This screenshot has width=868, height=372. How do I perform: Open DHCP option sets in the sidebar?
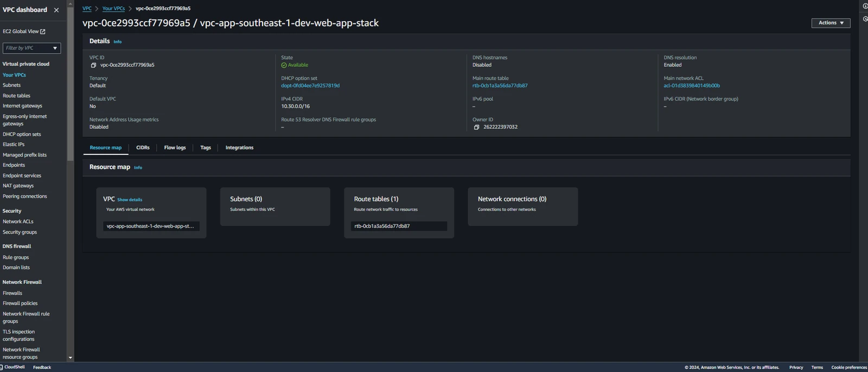coord(22,135)
